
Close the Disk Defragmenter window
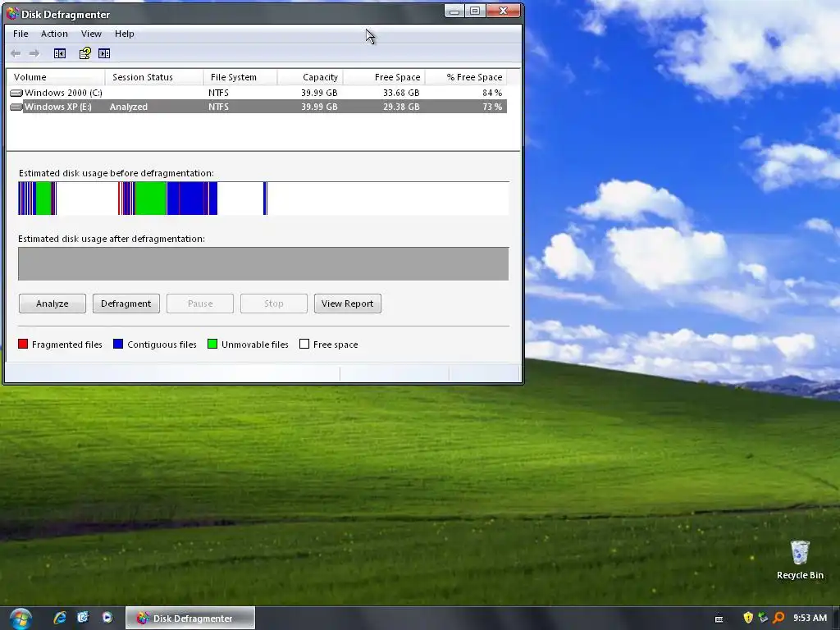[503, 11]
